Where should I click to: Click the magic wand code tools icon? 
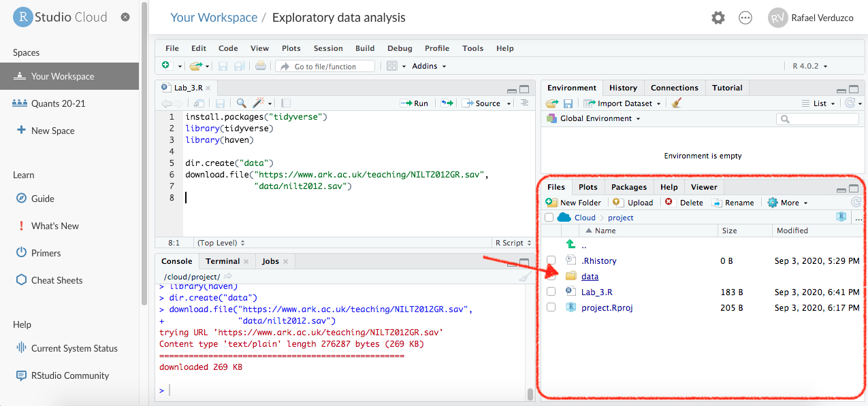(259, 103)
